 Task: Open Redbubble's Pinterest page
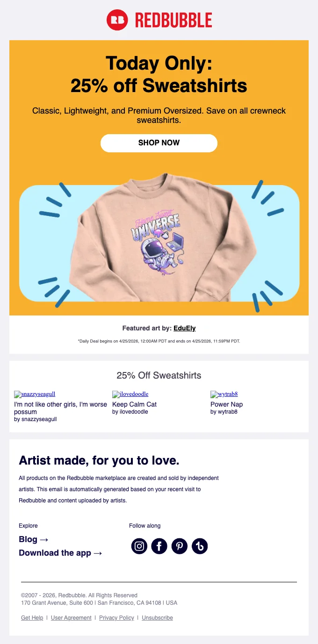[x=180, y=546]
